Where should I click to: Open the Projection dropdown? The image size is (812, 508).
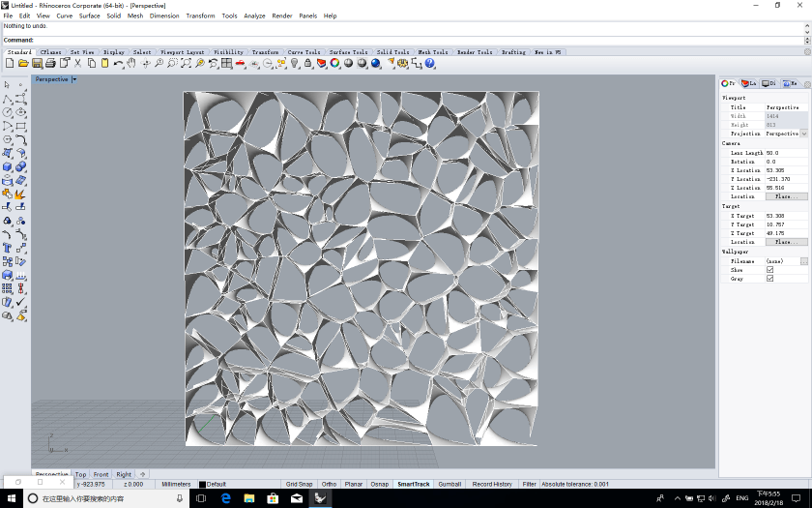point(803,134)
